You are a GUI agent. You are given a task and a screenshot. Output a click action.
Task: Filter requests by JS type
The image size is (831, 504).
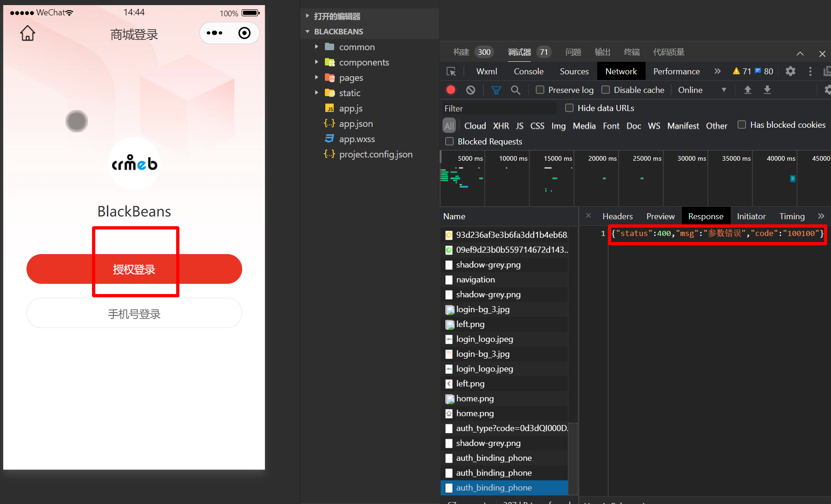(520, 125)
